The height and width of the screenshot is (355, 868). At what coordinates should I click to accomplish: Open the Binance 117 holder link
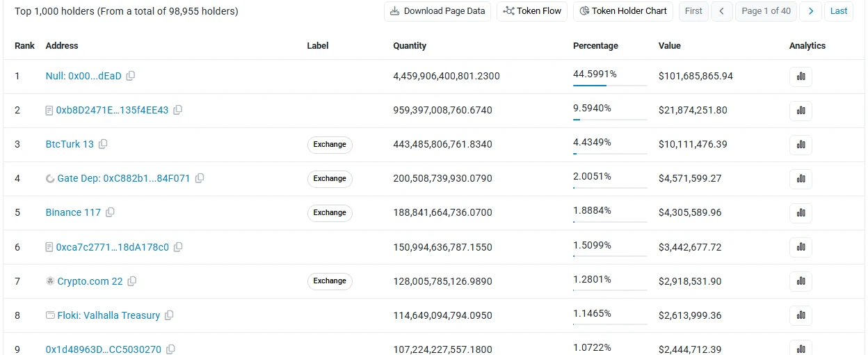73,212
